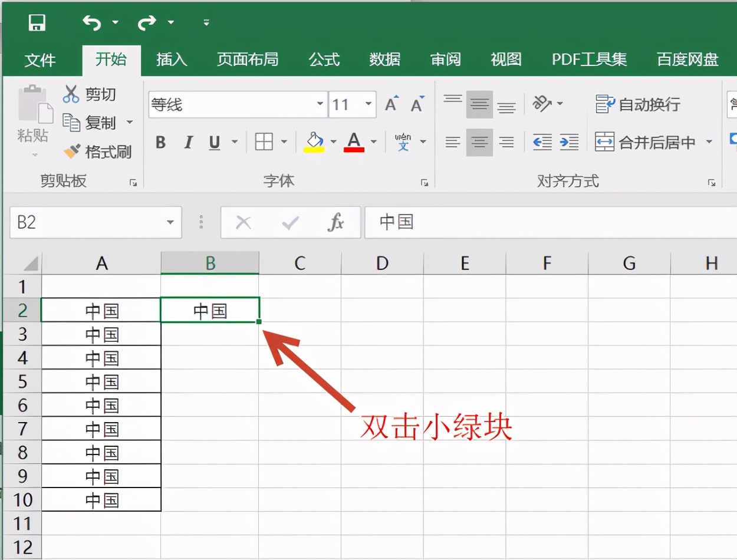
Task: Select column C header
Action: coord(300,263)
